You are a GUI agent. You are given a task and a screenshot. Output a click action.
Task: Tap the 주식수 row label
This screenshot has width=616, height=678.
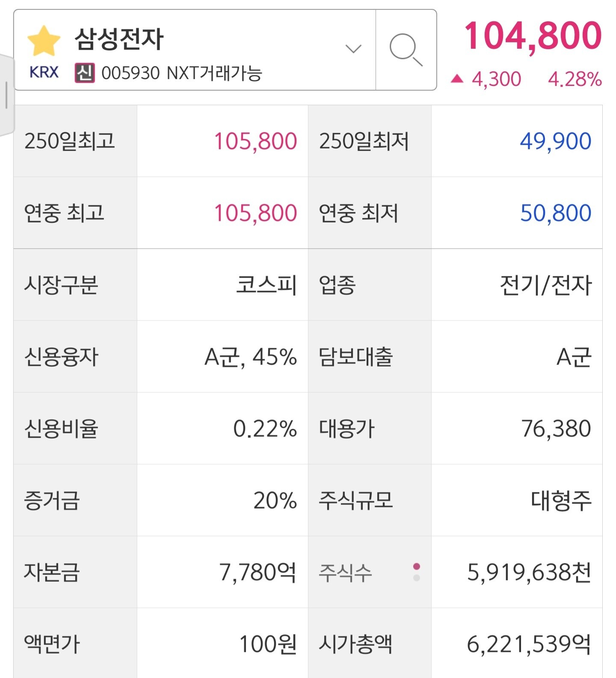tap(345, 573)
